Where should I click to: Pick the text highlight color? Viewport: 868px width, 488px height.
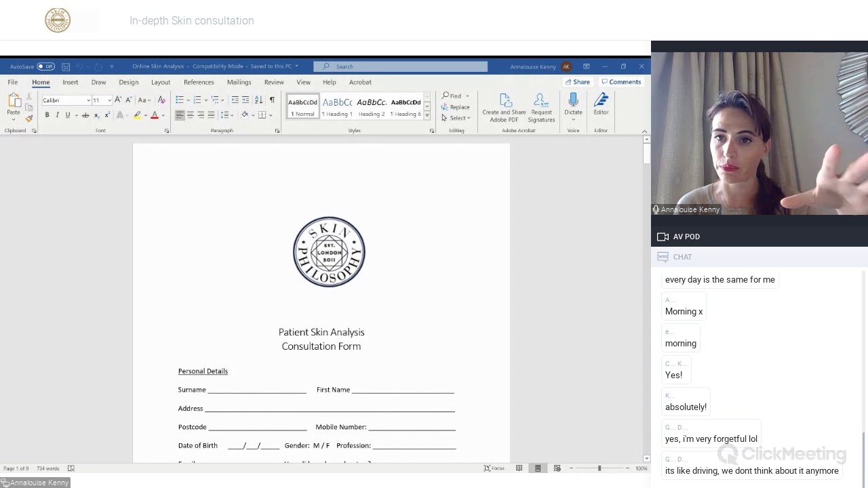coord(137,115)
